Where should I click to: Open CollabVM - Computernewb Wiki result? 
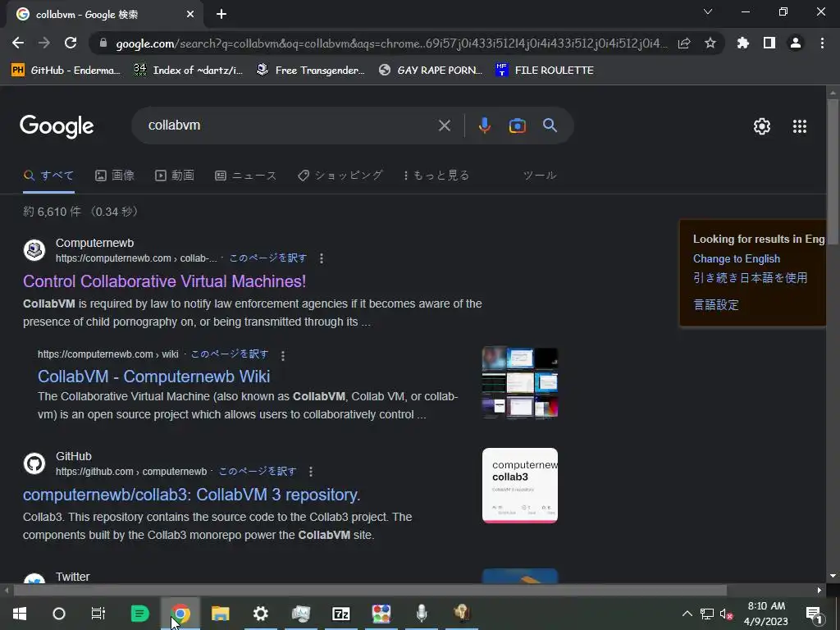[x=153, y=377]
